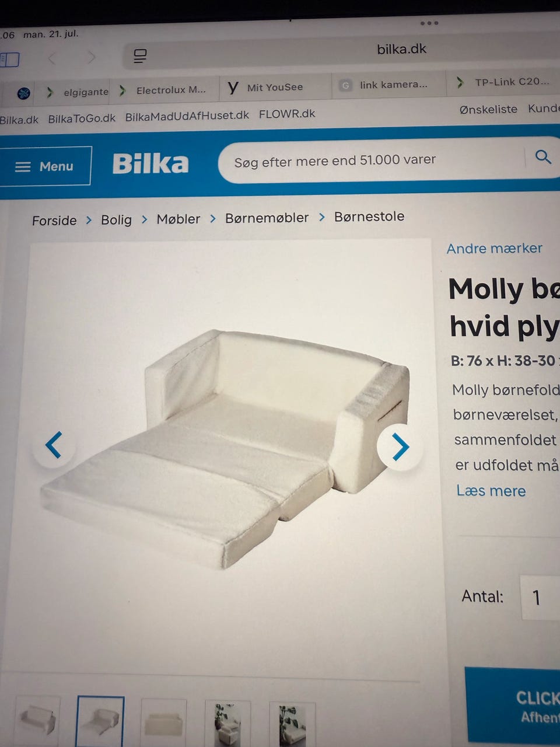Open the Bilka Menu hamburger button
560x747 pixels.
(45, 166)
